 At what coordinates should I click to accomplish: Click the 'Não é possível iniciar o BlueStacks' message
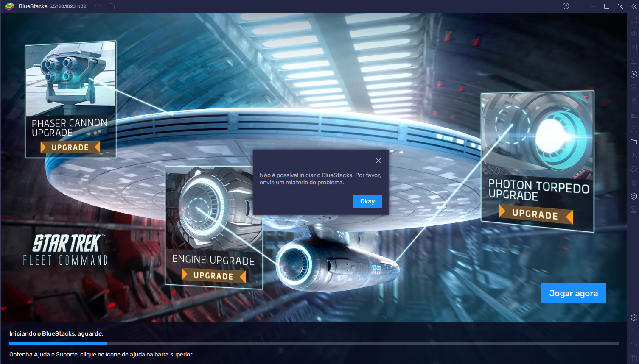click(x=320, y=179)
